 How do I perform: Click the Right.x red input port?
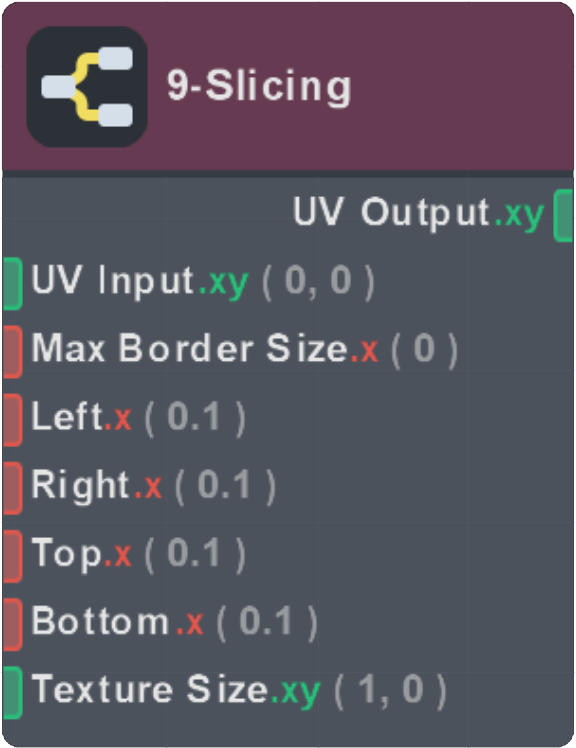point(12,488)
